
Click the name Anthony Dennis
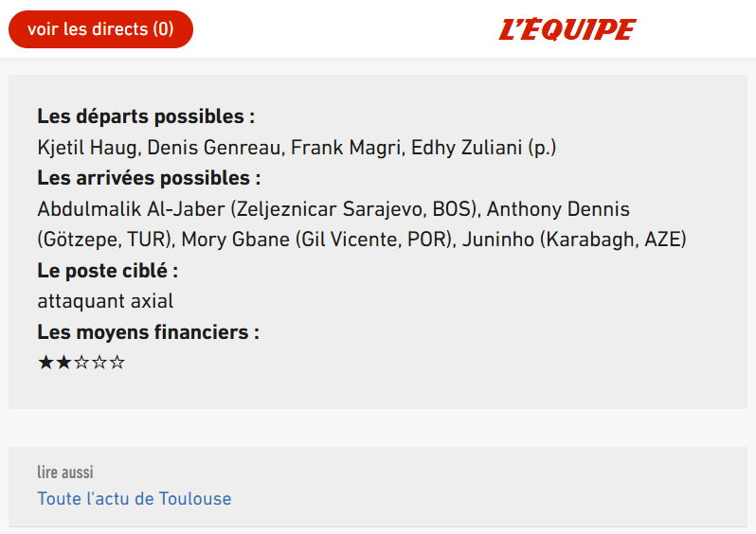(x=558, y=209)
